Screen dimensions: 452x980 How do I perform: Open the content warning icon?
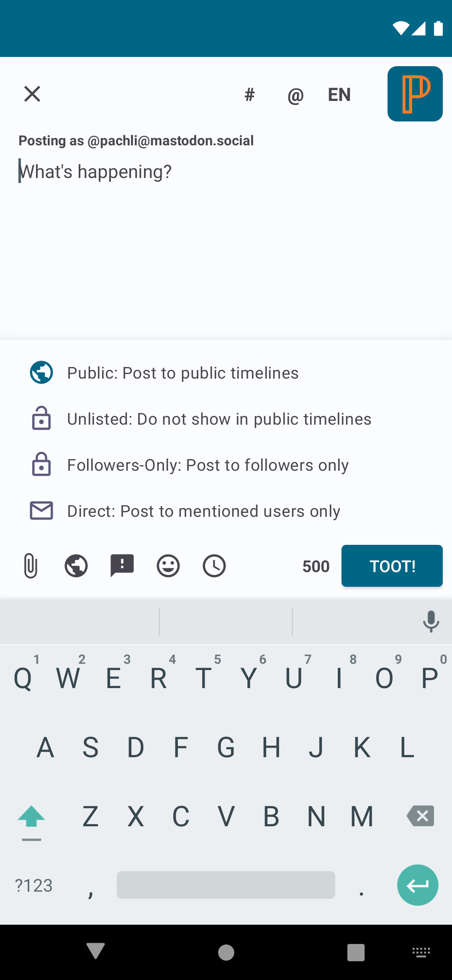click(122, 566)
